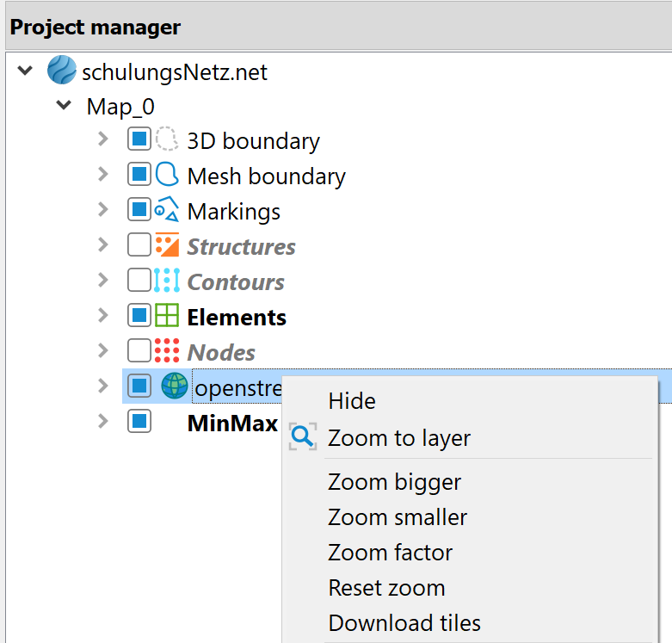Choose Download tiles in context menu
Screen dimensions: 672x643
(x=404, y=623)
